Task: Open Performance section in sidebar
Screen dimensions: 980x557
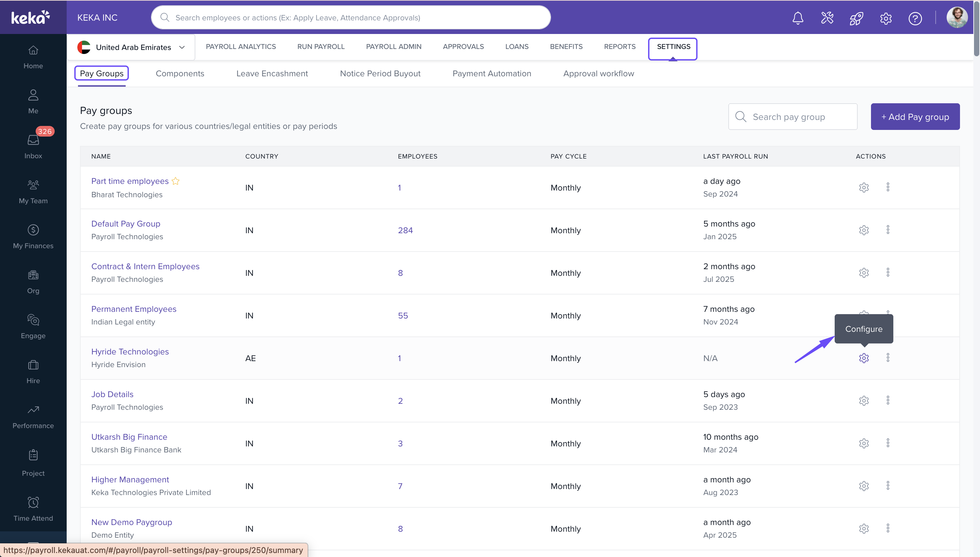Action: [33, 417]
